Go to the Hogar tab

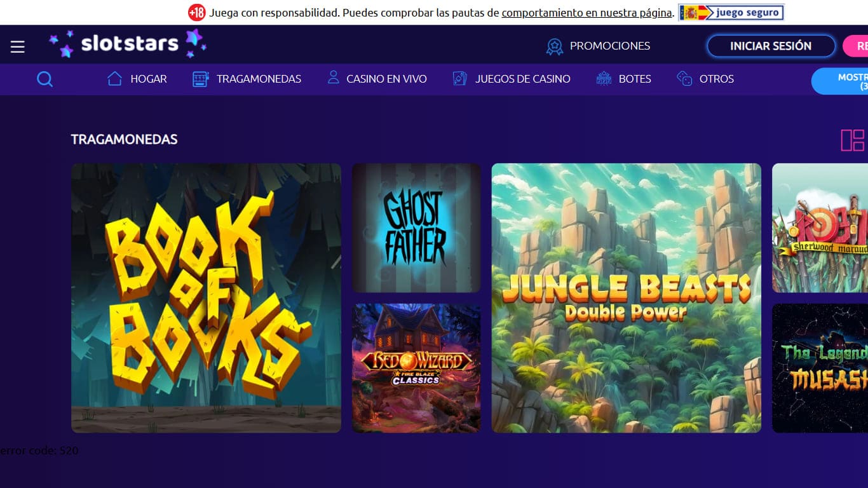pyautogui.click(x=137, y=79)
